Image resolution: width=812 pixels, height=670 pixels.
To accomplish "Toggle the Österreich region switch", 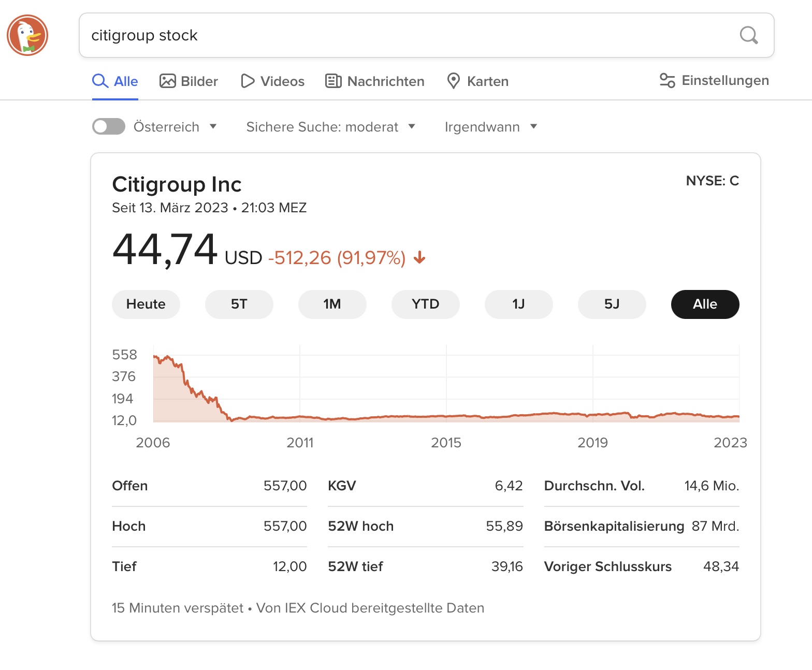I will [x=109, y=126].
